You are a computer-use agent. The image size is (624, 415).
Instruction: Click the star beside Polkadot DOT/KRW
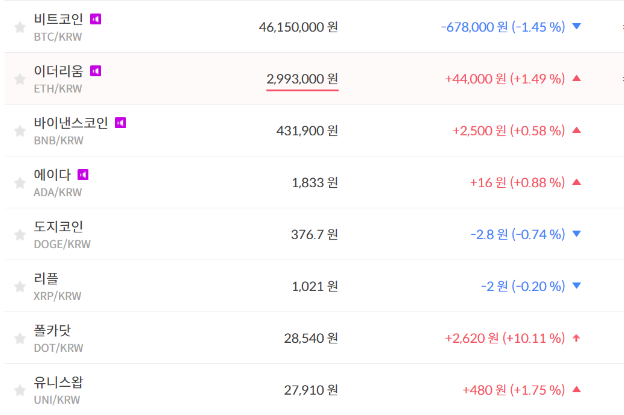(x=19, y=339)
